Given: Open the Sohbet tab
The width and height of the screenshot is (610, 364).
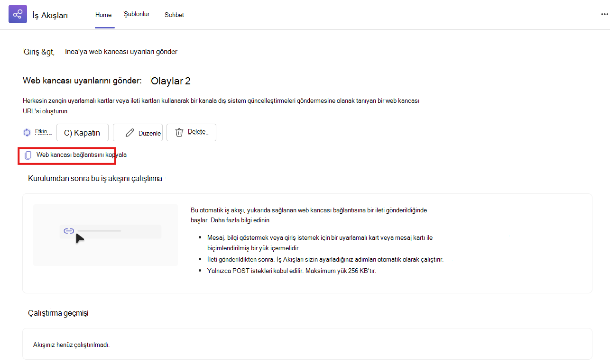Looking at the screenshot, I should [x=174, y=15].
